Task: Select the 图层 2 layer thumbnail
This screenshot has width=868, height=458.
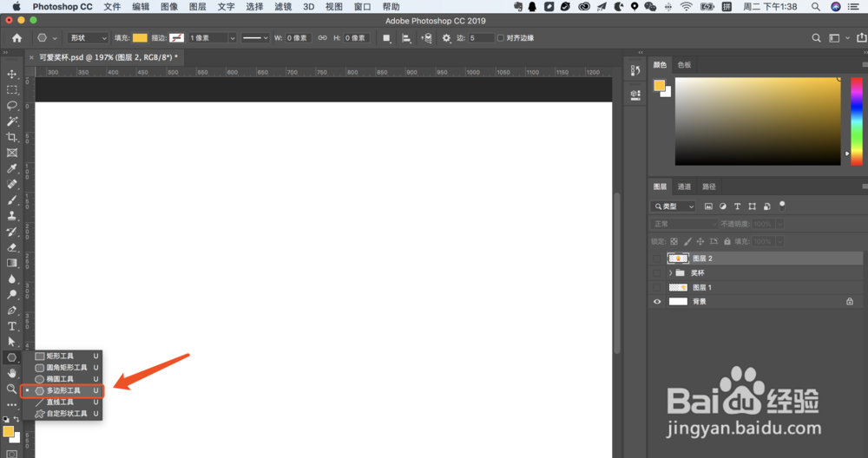Action: (x=678, y=258)
